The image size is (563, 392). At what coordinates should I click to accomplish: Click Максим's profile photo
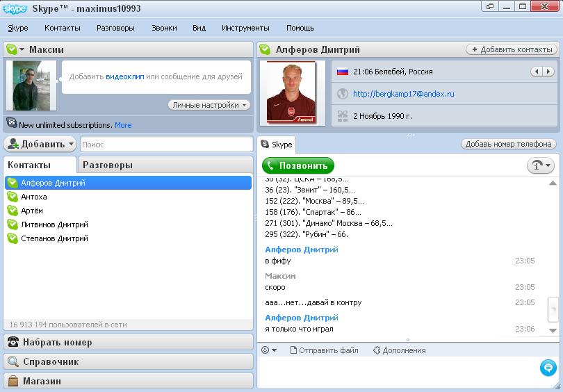[x=31, y=85]
